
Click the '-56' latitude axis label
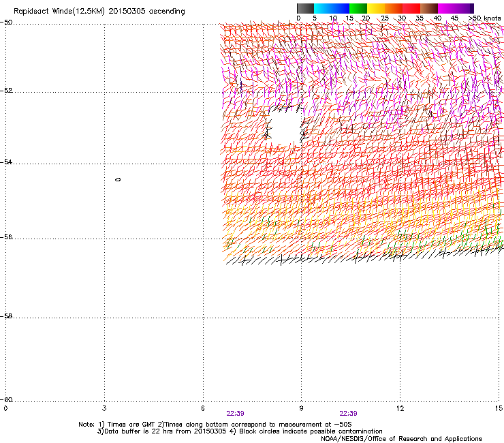pos(6,236)
